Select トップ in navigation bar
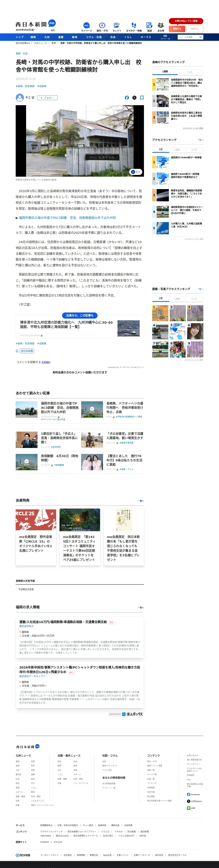The image size is (219, 868). pyautogui.click(x=20, y=37)
